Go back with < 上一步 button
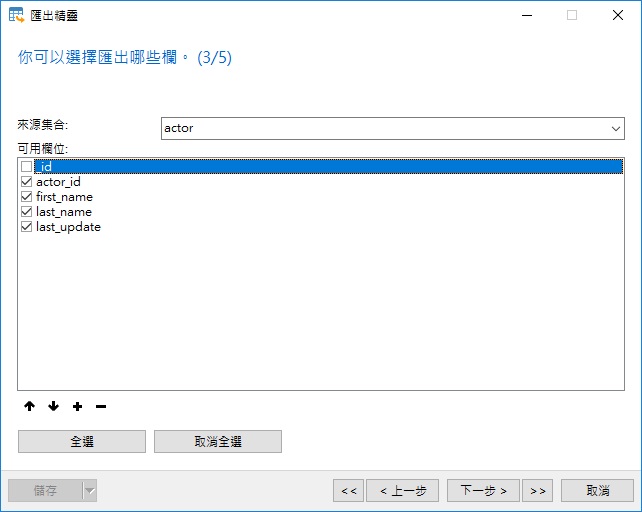This screenshot has height=512, width=642. click(x=403, y=490)
